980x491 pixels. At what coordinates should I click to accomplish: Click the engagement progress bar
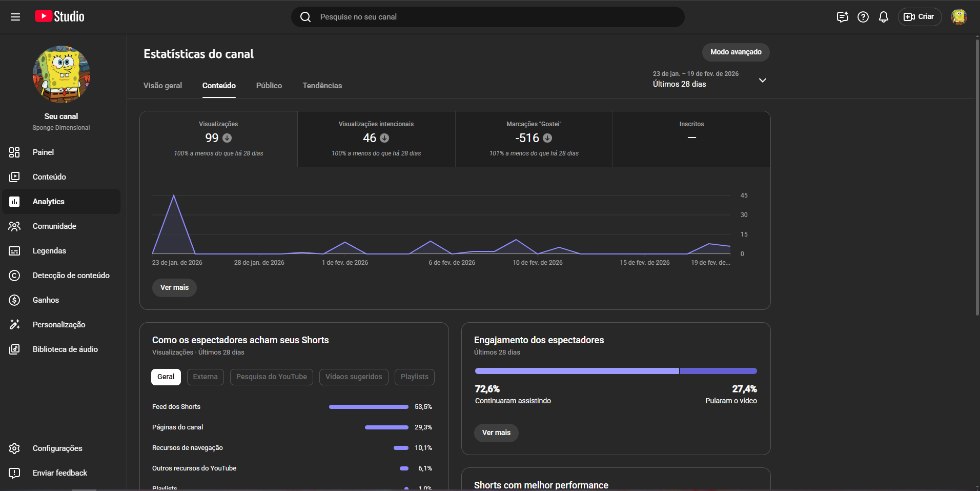[615, 371]
